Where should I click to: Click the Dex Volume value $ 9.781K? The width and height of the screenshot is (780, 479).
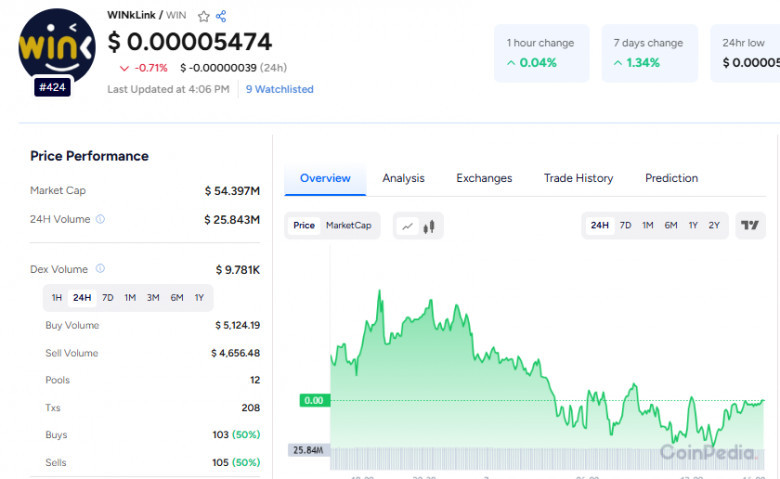[238, 270]
